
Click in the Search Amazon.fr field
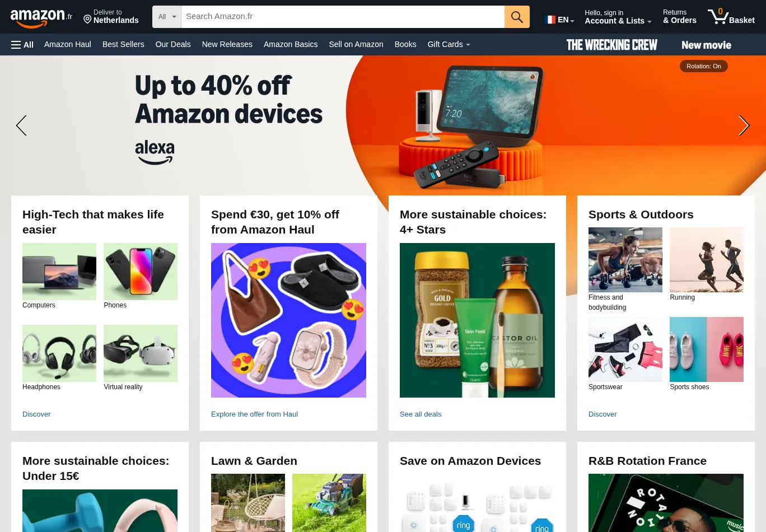coord(343,17)
